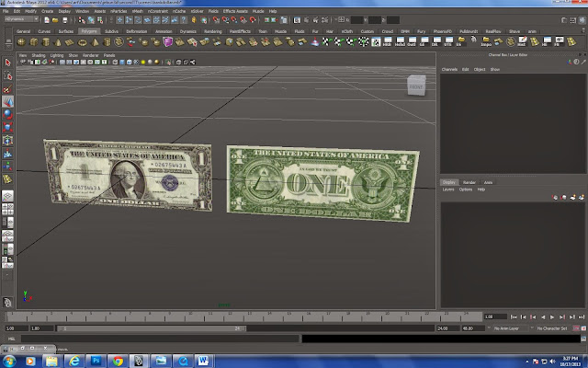Screen dimensions: 588x368
Task: Click the question mark snap-row icon
Action: [184, 20]
